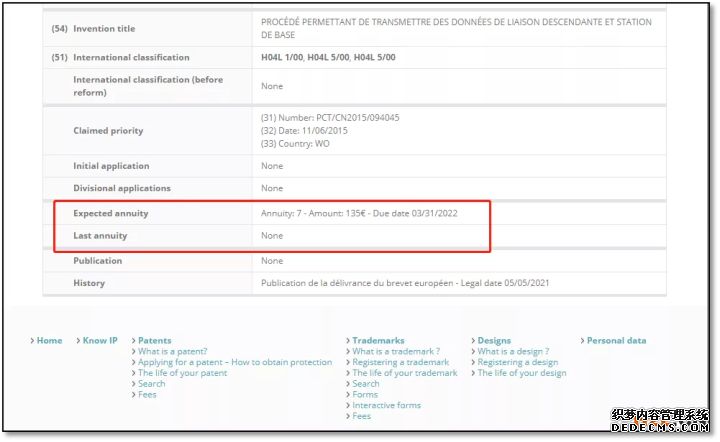Open 'The life of your patent' link

click(182, 373)
